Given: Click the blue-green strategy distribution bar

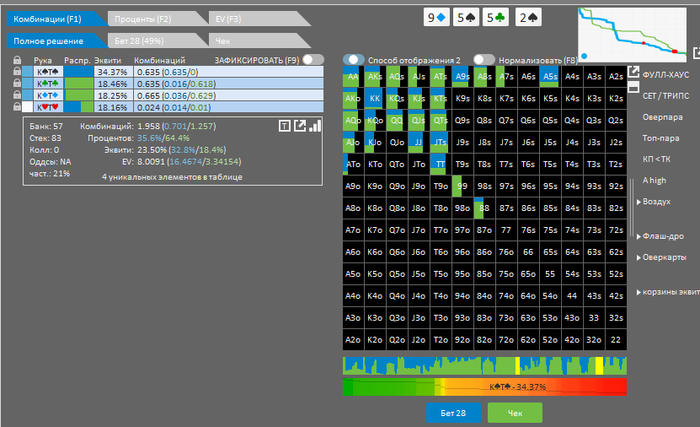Looking at the screenshot, I should [x=484, y=366].
